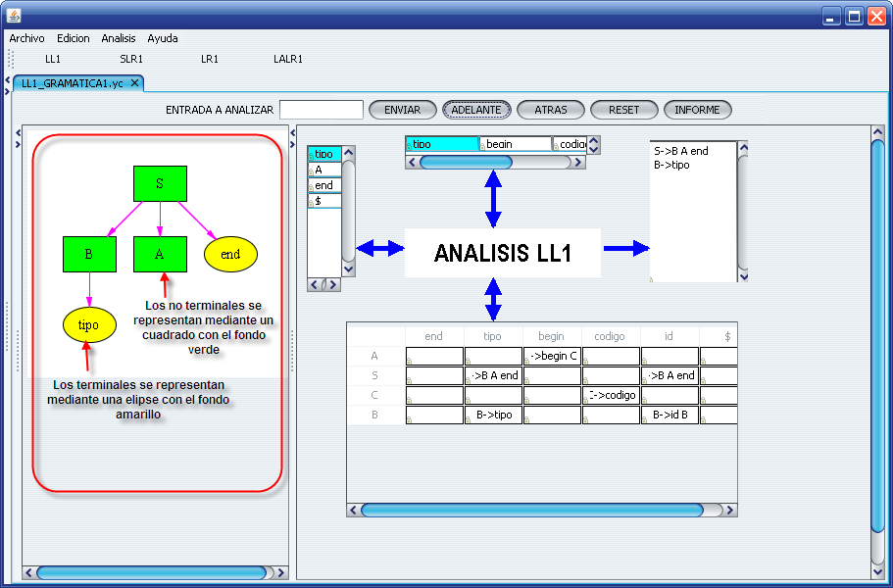This screenshot has height=588, width=893.
Task: Click the yellow 'tipo' terminal ellipse
Action: (88, 324)
